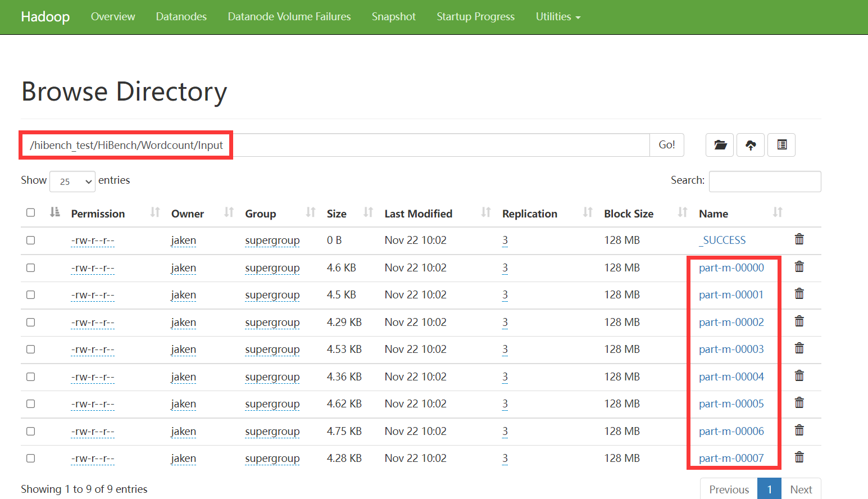
Task: Click the upload files cloud icon
Action: point(751,145)
